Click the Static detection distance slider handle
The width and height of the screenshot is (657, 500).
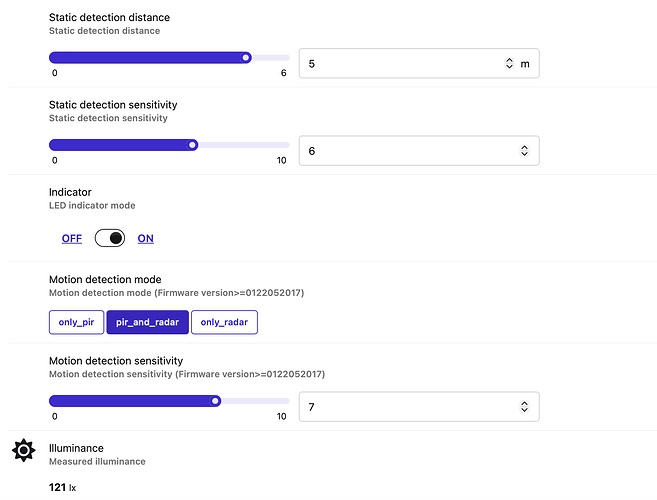[x=247, y=58]
